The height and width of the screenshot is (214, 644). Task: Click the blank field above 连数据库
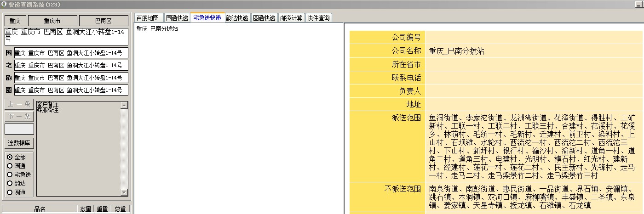[19, 129]
